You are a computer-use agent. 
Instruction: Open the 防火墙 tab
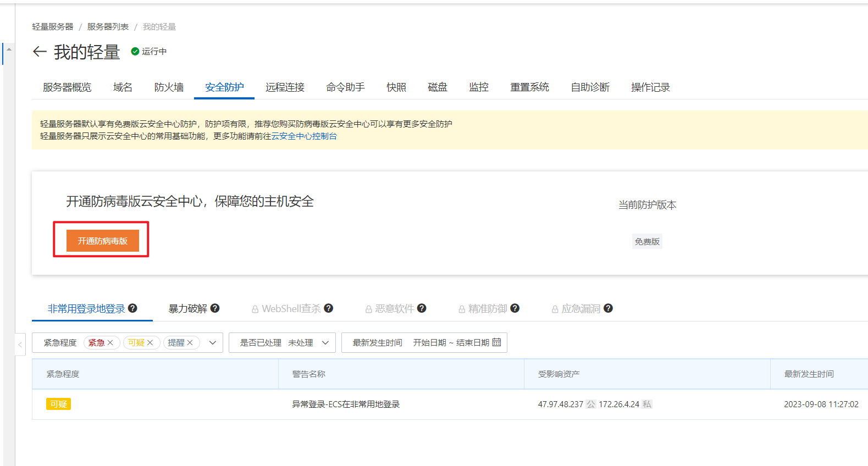point(169,87)
